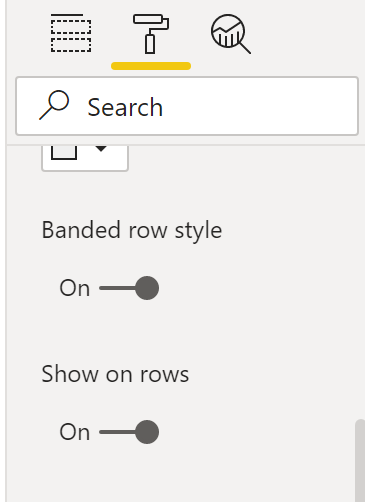
Task: Click the yellow underline beneath Format tab
Action: 151,66
